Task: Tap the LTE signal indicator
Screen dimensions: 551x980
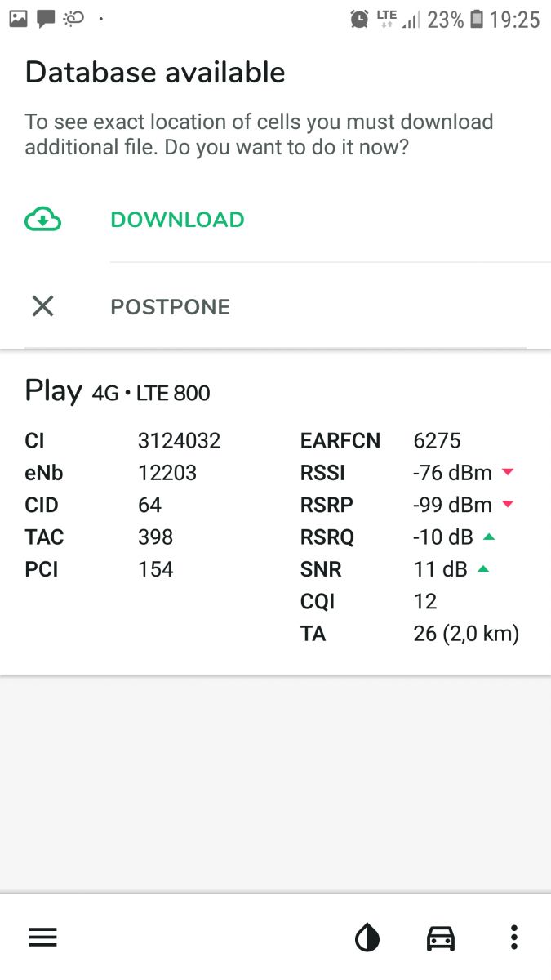Action: click(x=398, y=19)
